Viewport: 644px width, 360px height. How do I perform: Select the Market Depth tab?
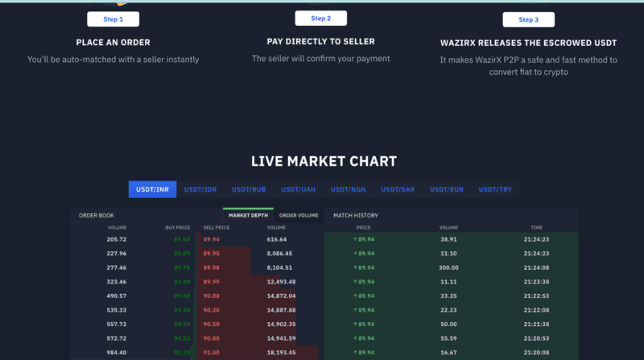pyautogui.click(x=248, y=215)
